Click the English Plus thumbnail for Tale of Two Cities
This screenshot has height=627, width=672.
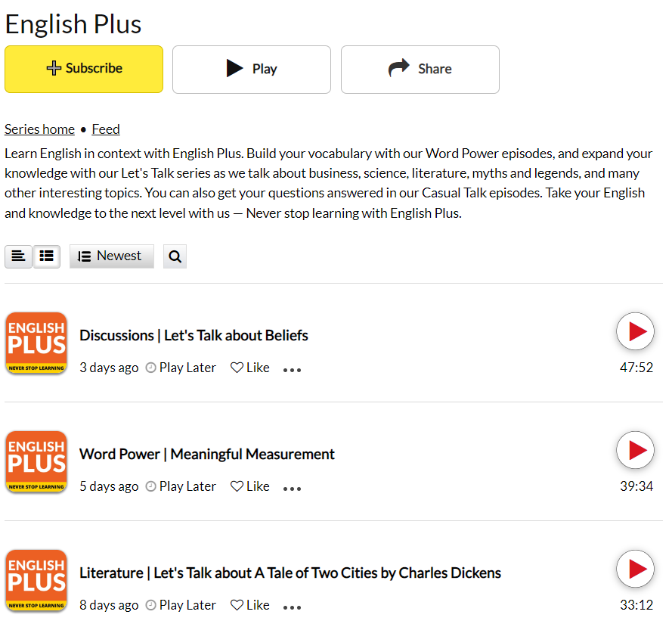click(x=36, y=581)
